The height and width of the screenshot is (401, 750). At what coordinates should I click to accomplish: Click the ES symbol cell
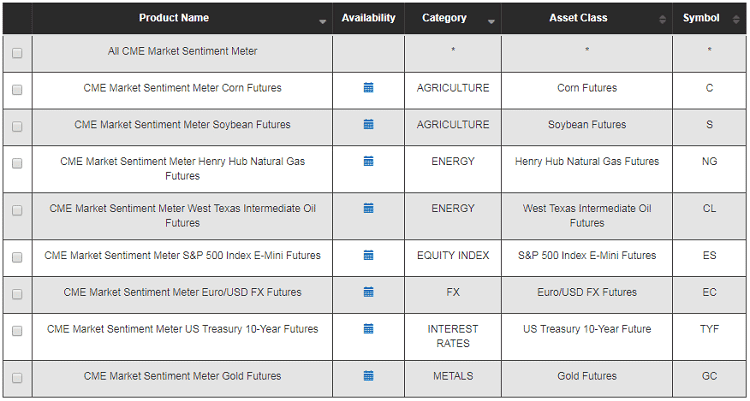[709, 256]
